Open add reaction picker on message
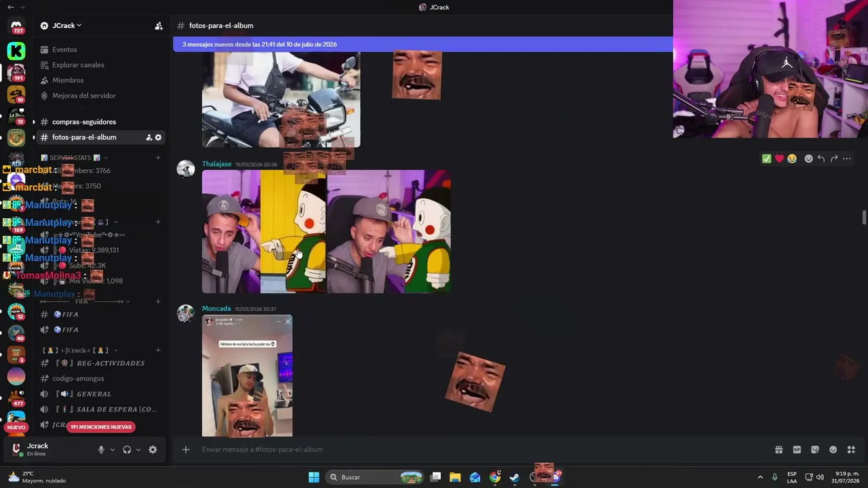The image size is (868, 488). (808, 159)
